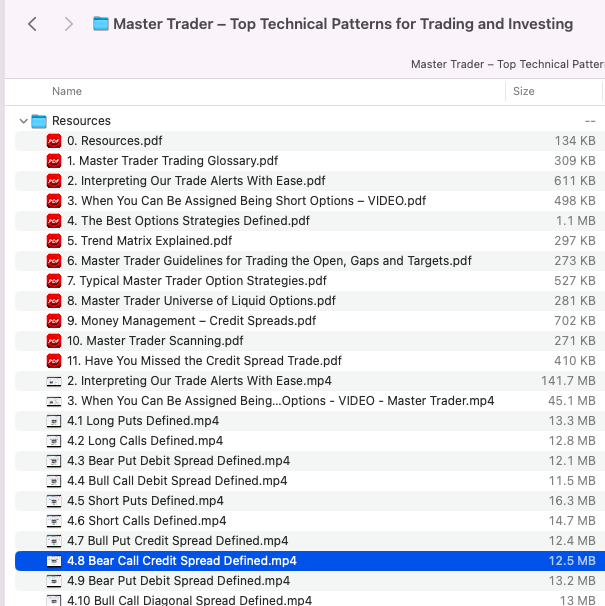
Task: Sort the list by the Name column
Action: (67, 91)
